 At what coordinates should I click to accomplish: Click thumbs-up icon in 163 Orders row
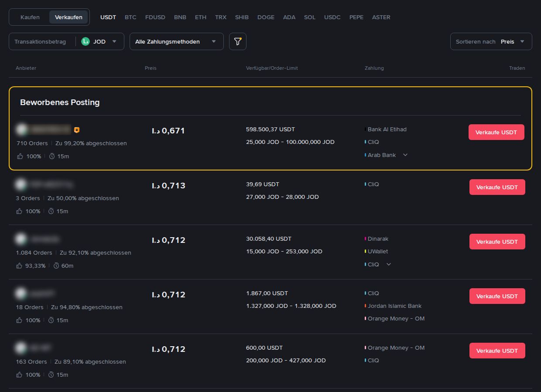tap(19, 375)
